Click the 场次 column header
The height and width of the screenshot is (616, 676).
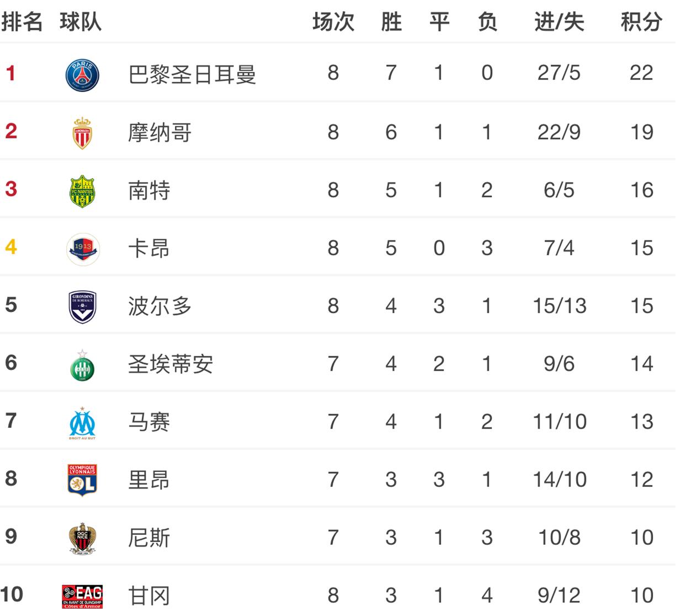[333, 22]
